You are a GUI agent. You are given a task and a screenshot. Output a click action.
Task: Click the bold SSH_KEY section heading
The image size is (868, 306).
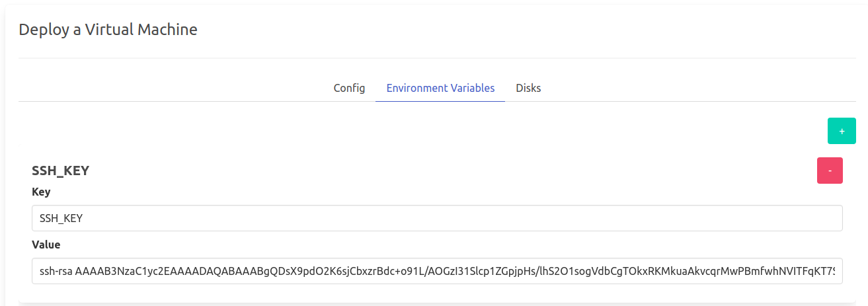[60, 171]
